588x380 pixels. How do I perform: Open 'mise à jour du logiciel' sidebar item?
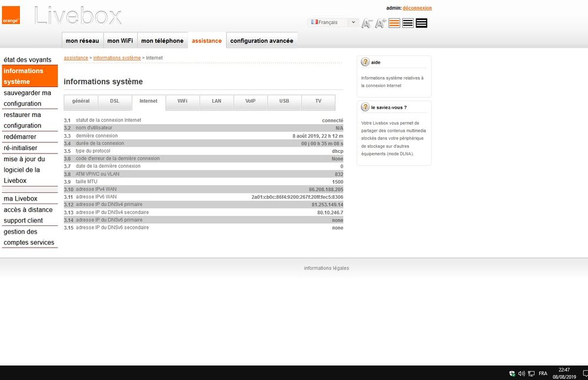coord(30,170)
